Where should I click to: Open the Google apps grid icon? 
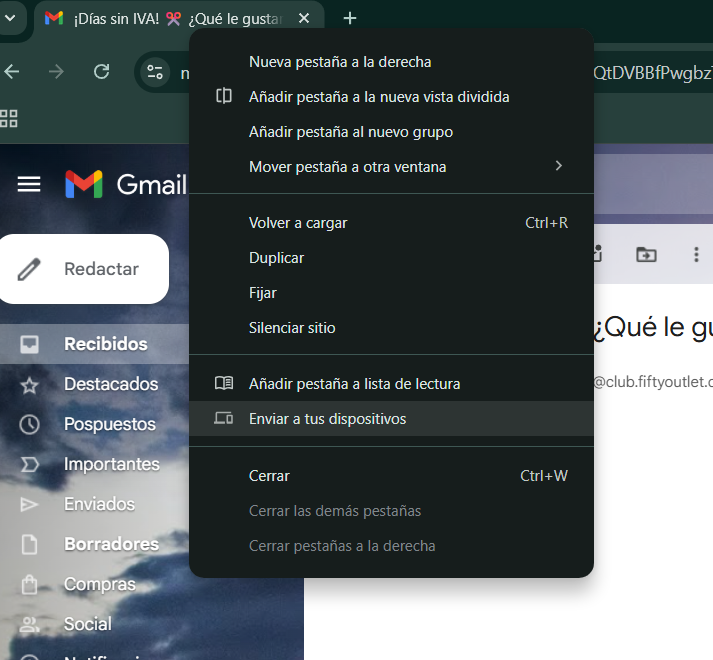[x=9, y=119]
